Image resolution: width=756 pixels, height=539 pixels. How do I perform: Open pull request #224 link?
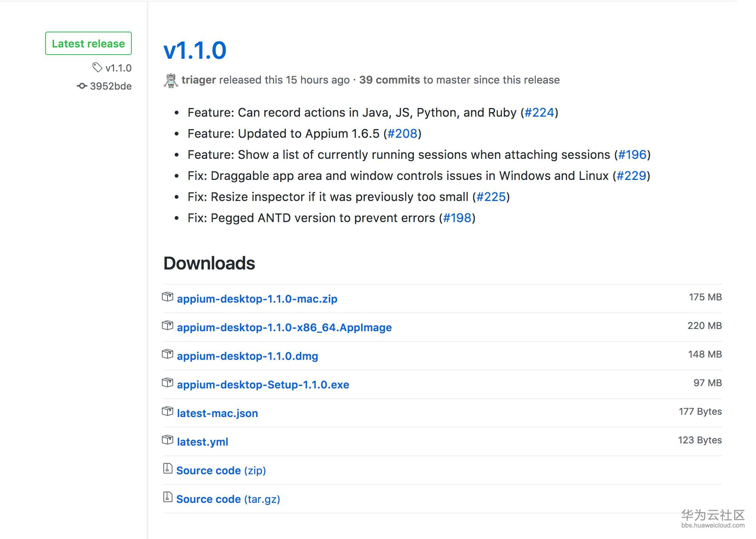coord(539,113)
